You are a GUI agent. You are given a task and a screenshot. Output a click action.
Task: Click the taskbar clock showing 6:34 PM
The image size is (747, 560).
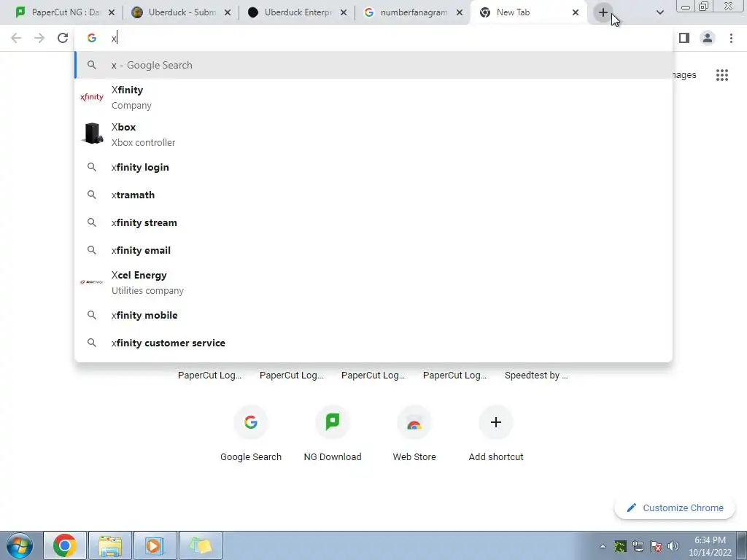tap(710, 546)
